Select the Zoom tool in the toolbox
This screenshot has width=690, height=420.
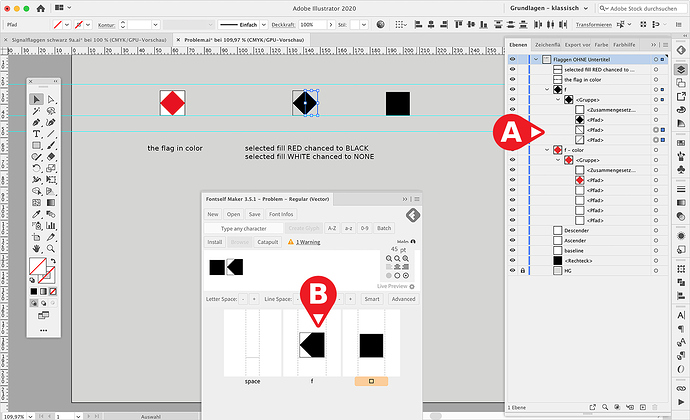pos(51,249)
